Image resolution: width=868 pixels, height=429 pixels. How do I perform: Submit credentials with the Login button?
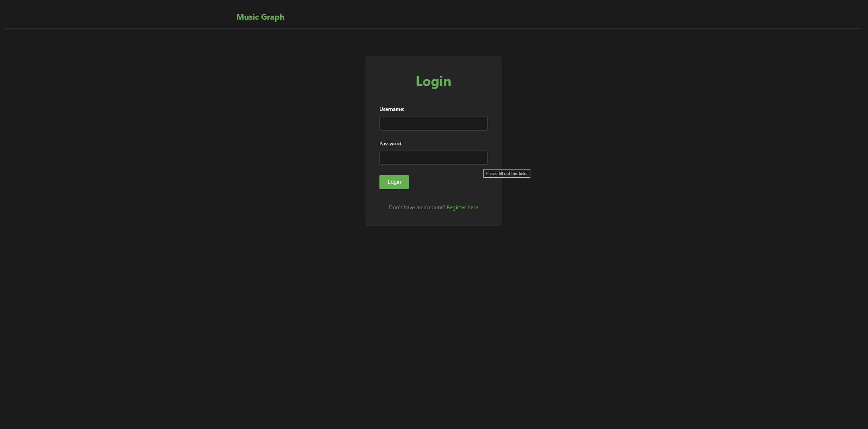click(x=394, y=182)
